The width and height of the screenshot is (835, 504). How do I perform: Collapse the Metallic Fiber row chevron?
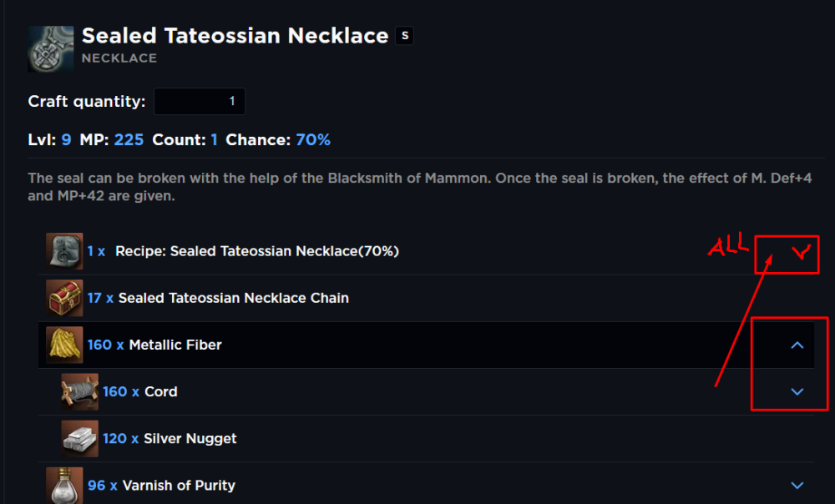point(797,345)
